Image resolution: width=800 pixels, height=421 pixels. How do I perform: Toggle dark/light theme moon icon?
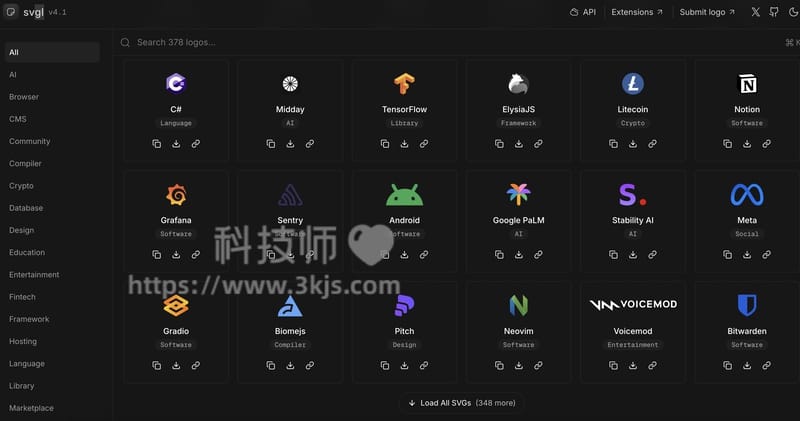tap(793, 12)
